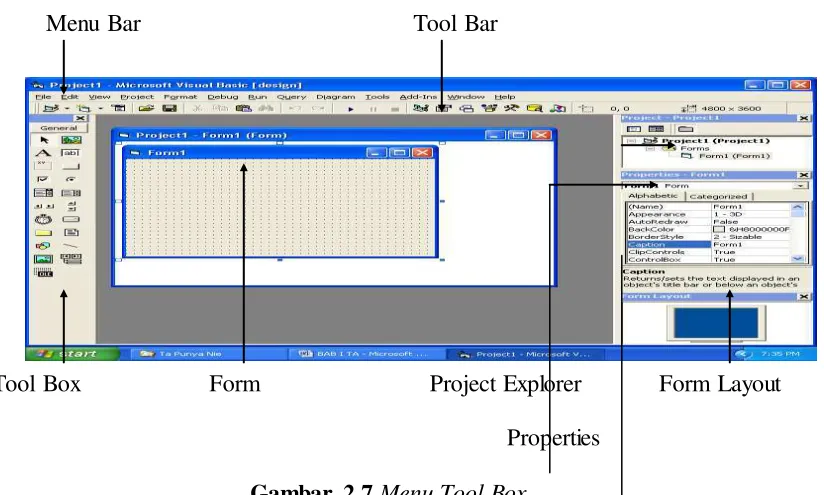
Task: Click the Properties Window toolbar icon
Action: (x=444, y=108)
